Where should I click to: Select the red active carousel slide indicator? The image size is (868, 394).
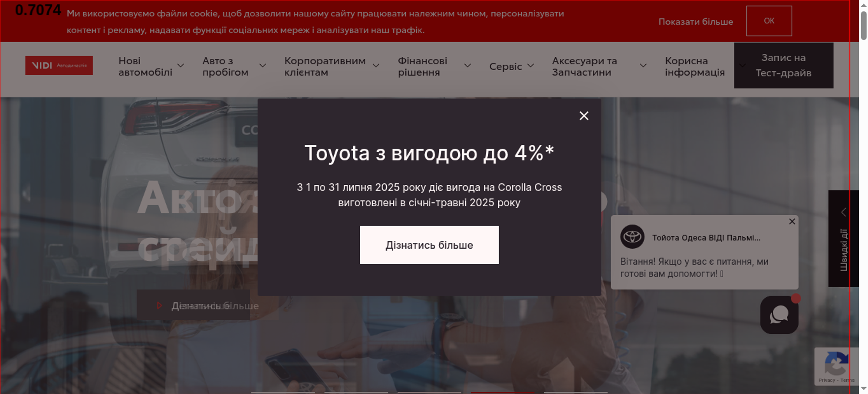502,392
